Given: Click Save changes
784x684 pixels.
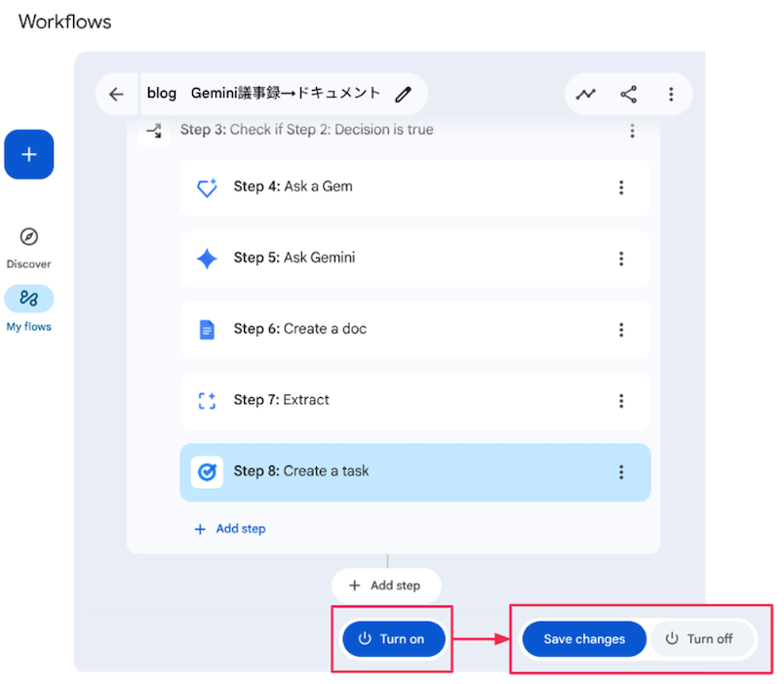Looking at the screenshot, I should [584, 639].
